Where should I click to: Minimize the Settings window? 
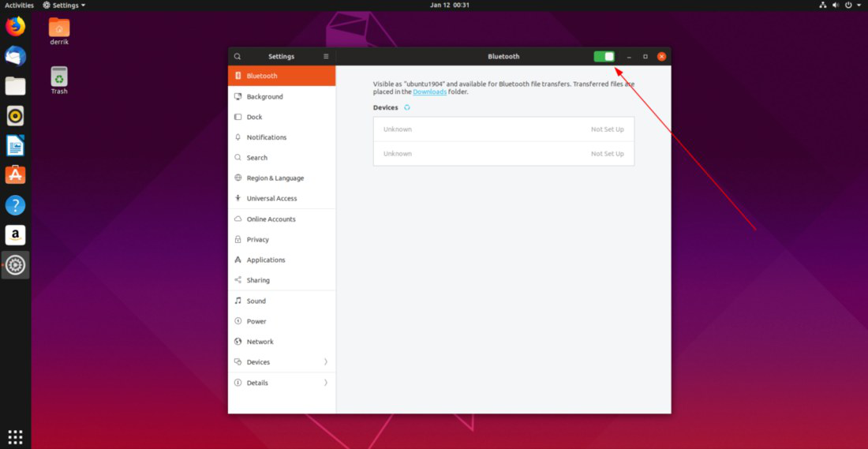629,57
